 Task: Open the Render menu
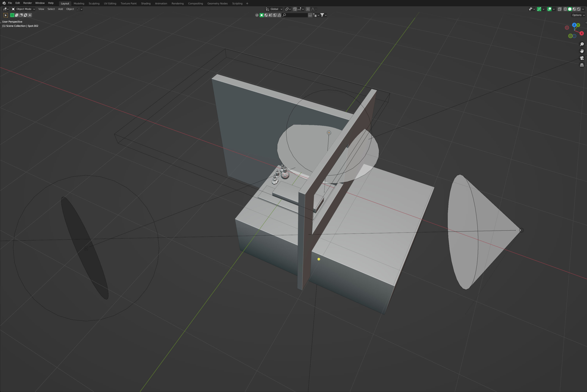(x=28, y=3)
